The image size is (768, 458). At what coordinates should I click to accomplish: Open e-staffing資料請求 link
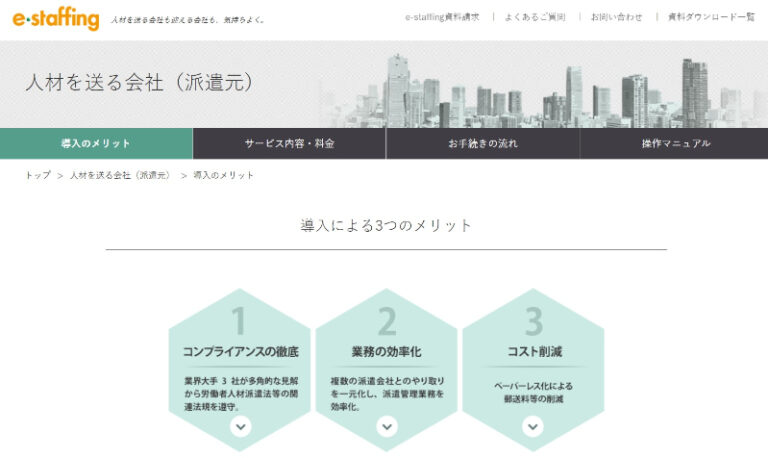click(x=442, y=17)
